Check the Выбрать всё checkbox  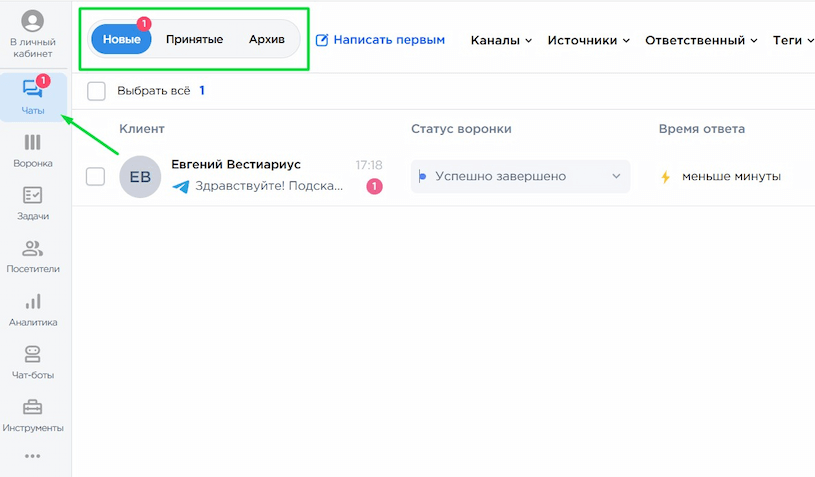click(96, 91)
